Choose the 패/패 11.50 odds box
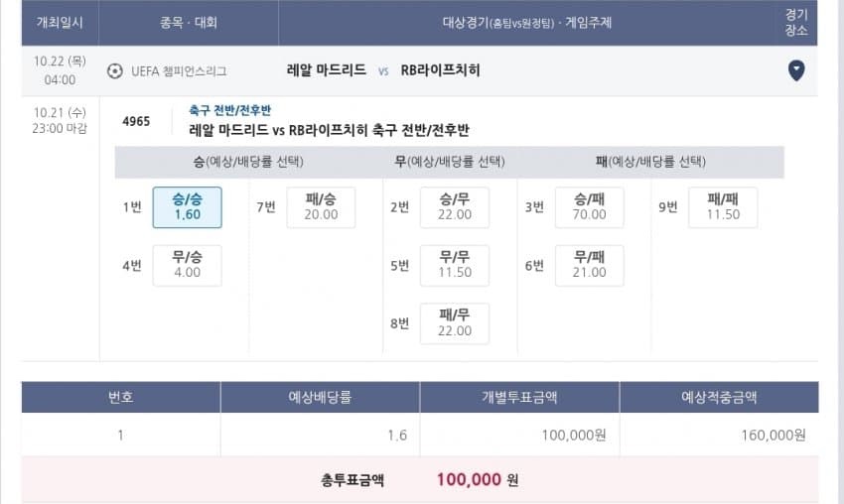This screenshot has width=844, height=504. pos(723,207)
